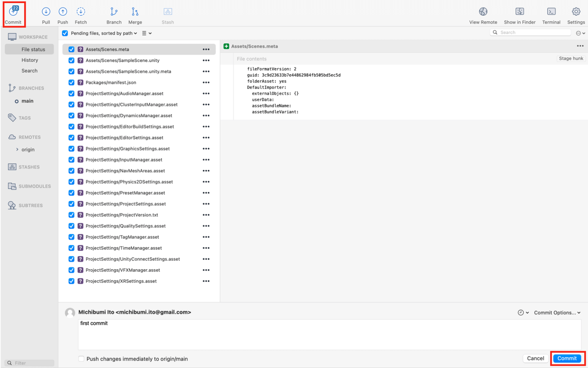This screenshot has height=368, width=588.
Task: Open Sourcetree Settings
Action: pyautogui.click(x=576, y=14)
